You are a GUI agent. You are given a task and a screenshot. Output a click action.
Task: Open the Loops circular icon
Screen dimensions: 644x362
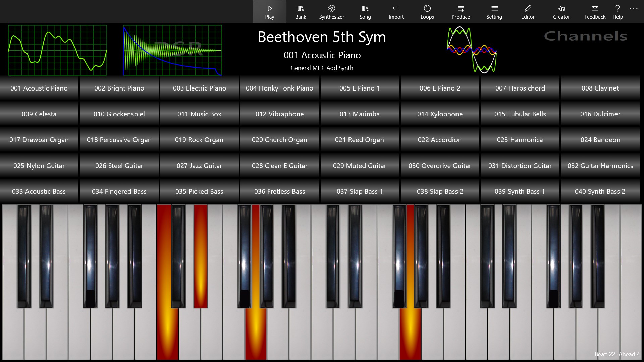427,9
